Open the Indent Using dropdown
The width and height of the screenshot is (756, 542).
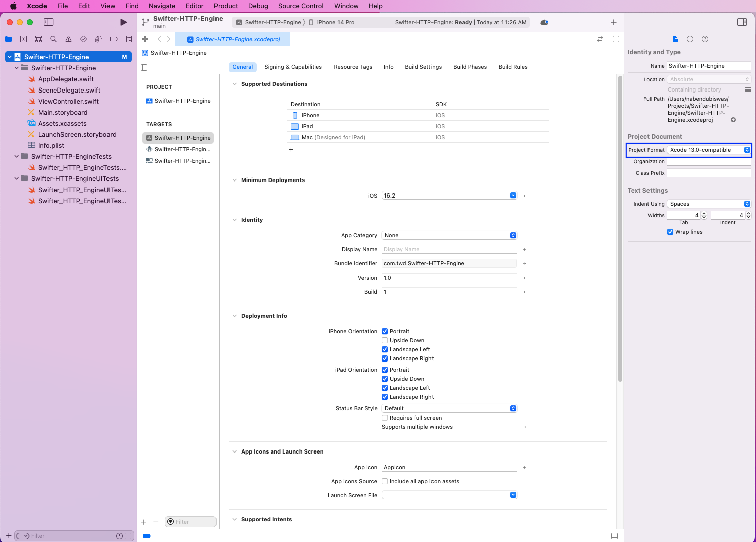709,204
